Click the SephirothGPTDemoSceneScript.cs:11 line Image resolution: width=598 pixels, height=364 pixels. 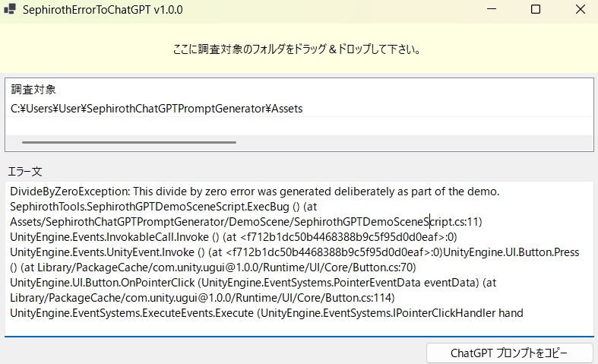pos(246,222)
